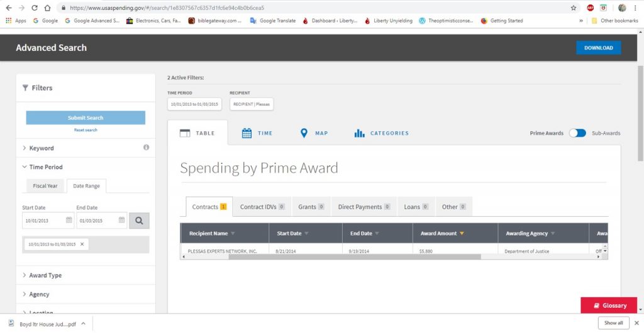Switch to the TIME visualization tab

(x=257, y=133)
